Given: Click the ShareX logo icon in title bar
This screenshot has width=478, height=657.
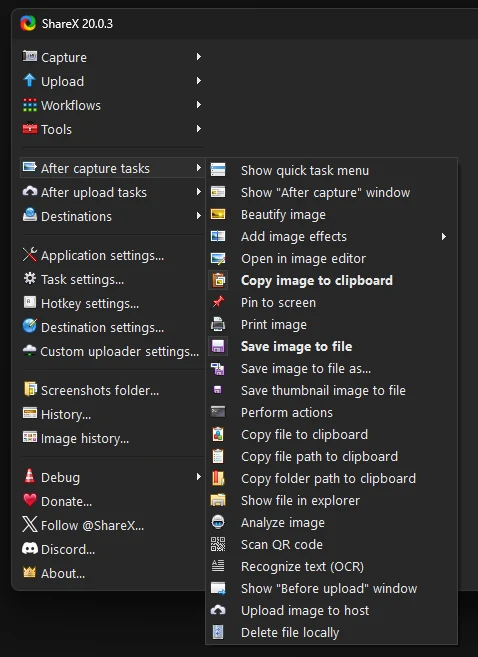Looking at the screenshot, I should tap(28, 23).
